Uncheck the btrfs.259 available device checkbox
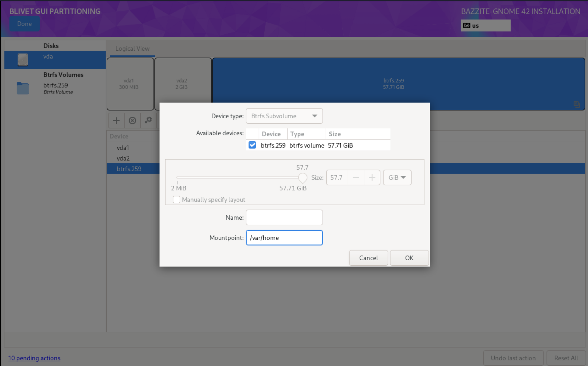Screen dimensions: 588x366 click(x=252, y=145)
